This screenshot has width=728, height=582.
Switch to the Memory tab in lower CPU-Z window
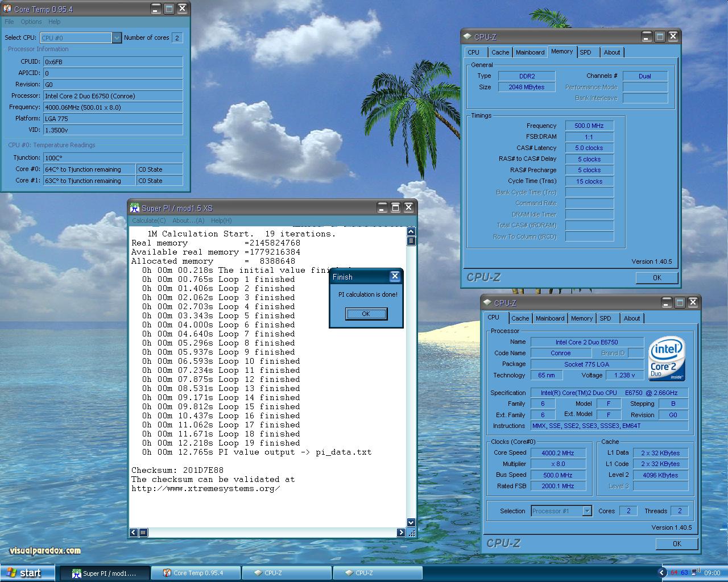tap(581, 318)
